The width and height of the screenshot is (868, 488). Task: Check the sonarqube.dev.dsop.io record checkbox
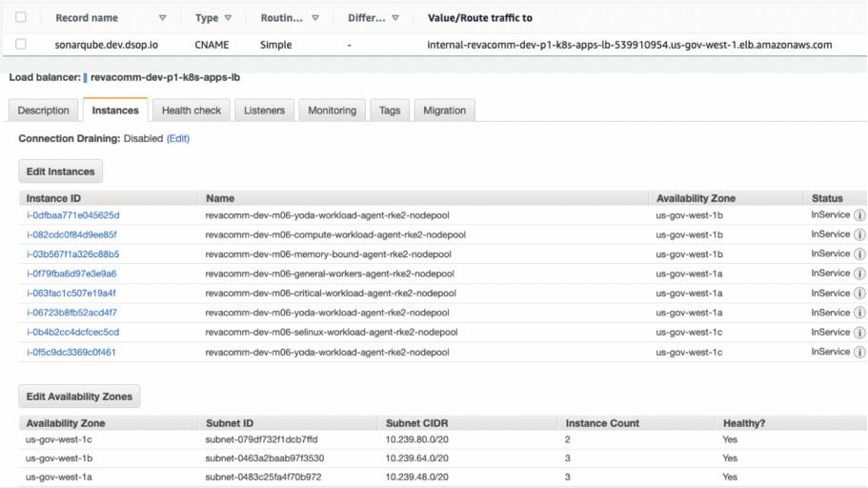pyautogui.click(x=21, y=44)
